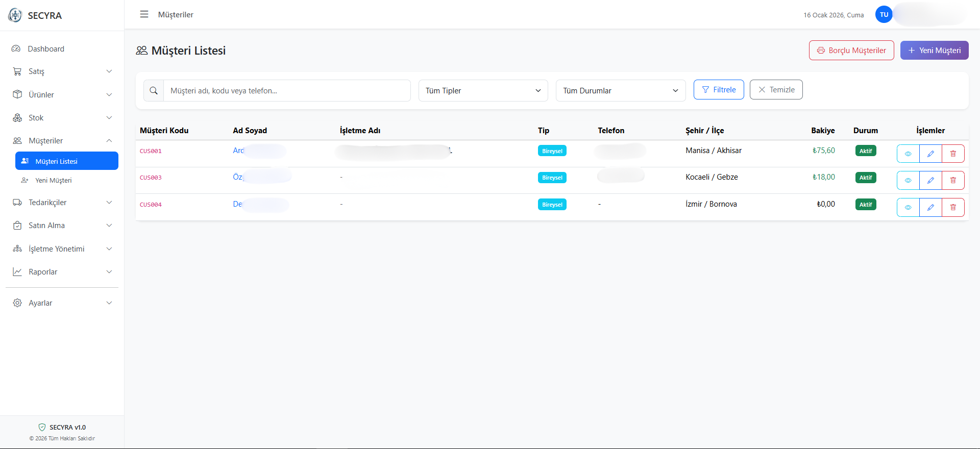Click the SECYRA logo icon
This screenshot has width=980, height=449.
click(x=15, y=15)
